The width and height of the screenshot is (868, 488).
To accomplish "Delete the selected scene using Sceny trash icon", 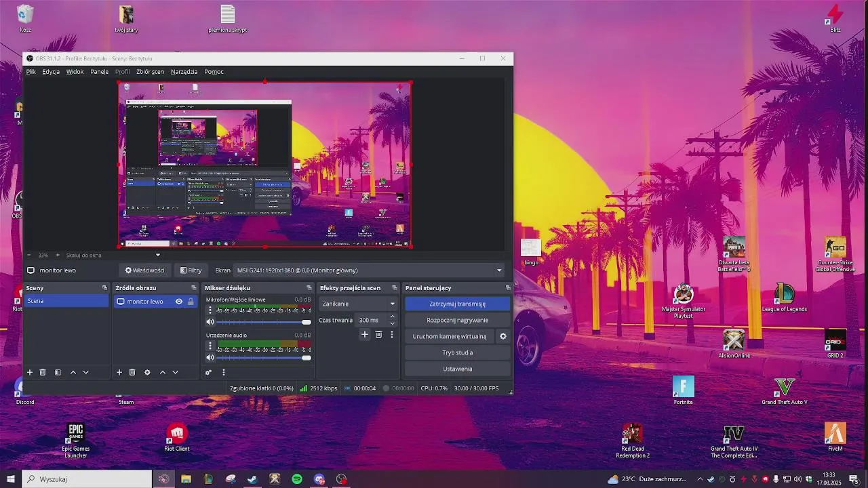I will 43,372.
